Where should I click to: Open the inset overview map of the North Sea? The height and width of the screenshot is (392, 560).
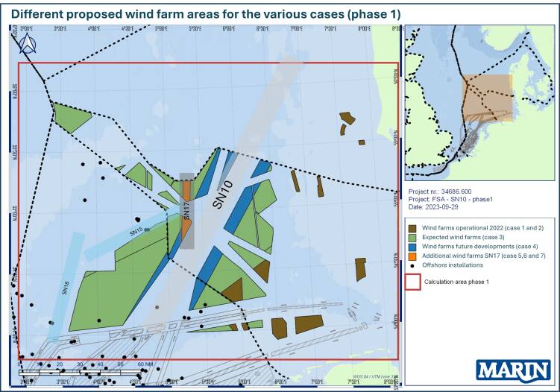click(479, 102)
